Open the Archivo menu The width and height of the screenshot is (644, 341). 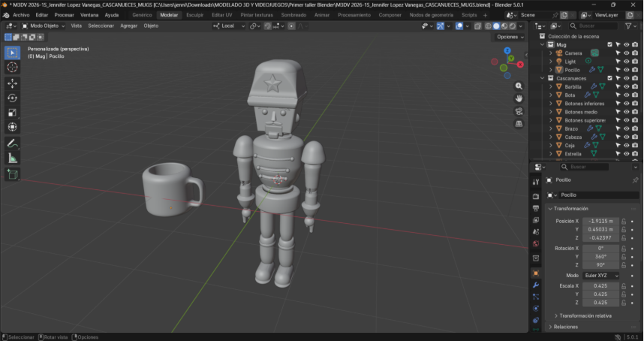20,15
